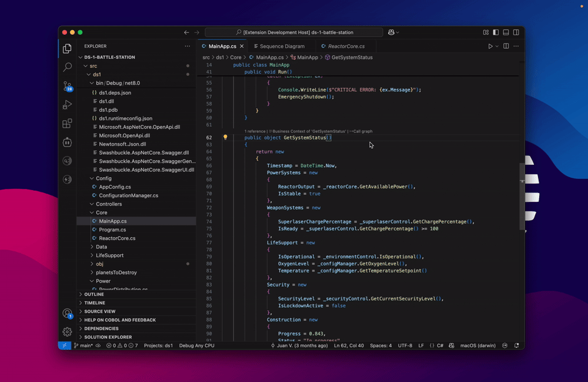Switch to the Sequence Diagram tab

tap(282, 46)
